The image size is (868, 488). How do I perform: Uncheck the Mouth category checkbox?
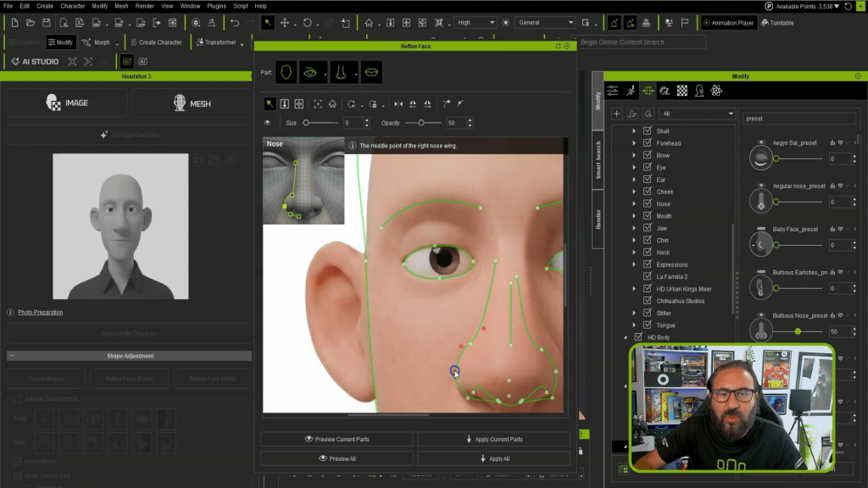tap(647, 216)
